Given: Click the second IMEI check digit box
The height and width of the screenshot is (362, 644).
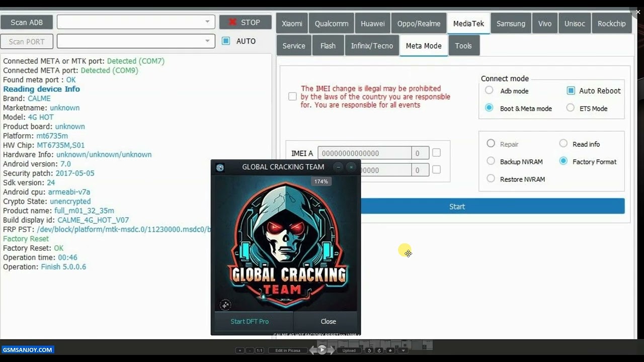Looking at the screenshot, I should pos(420,170).
